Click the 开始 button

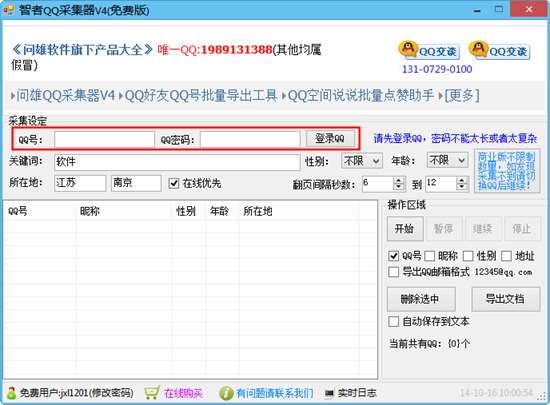click(405, 229)
